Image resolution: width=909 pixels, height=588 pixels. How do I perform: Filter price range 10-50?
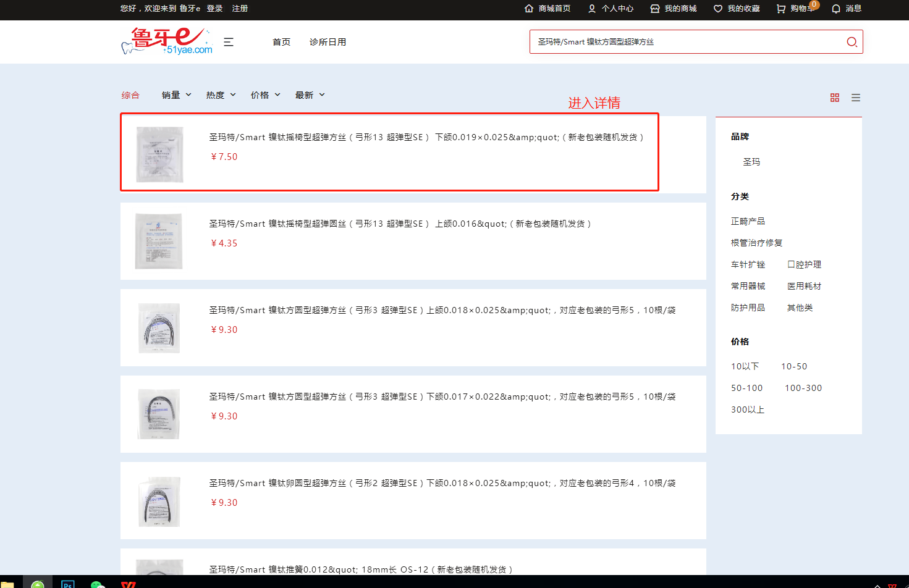point(794,366)
